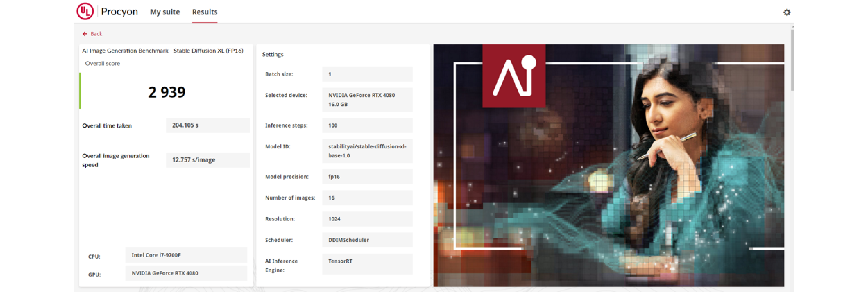Screen dimensions: 868x292
Task: Click the Back arrow icon
Action: pyautogui.click(x=85, y=34)
